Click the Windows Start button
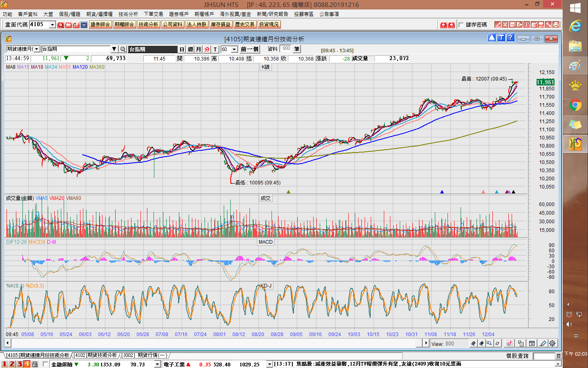588x368 pixels. [575, 8]
